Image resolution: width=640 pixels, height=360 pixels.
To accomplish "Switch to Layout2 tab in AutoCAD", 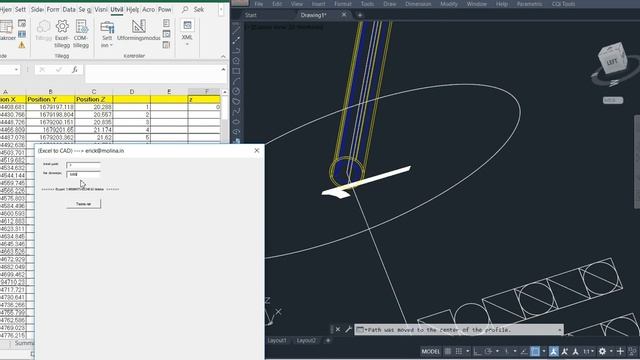I will click(x=306, y=340).
